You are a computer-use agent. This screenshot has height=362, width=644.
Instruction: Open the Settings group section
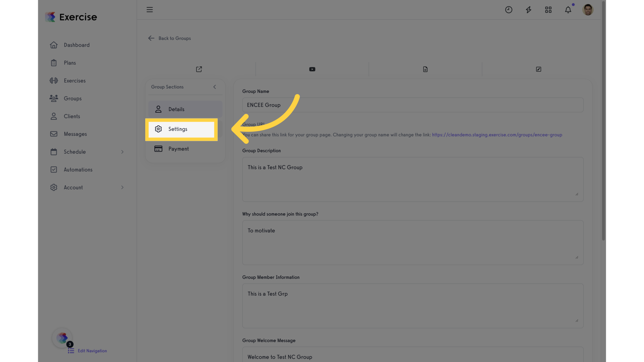[x=181, y=129]
